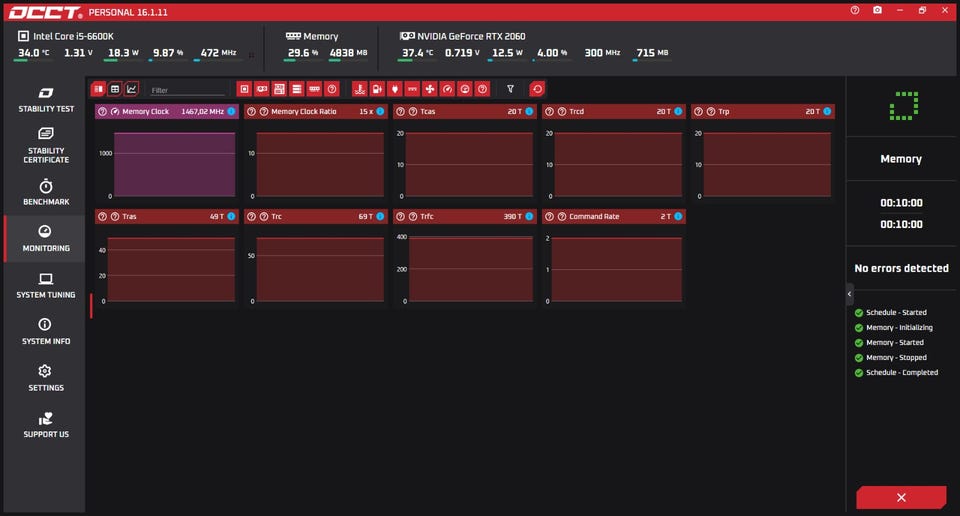The image size is (960, 516).
Task: Click the OCCT logo in title bar
Action: pos(45,12)
